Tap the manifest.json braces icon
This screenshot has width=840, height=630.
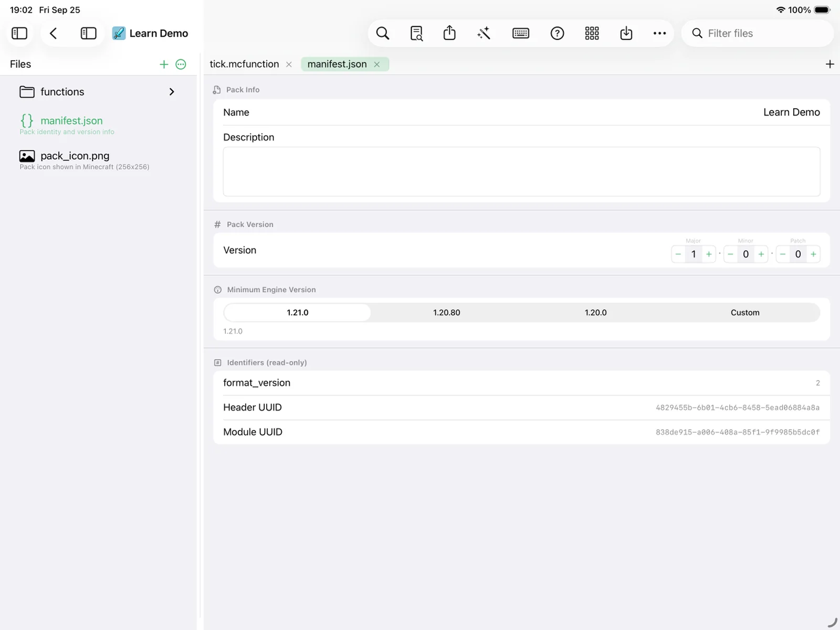tap(27, 121)
